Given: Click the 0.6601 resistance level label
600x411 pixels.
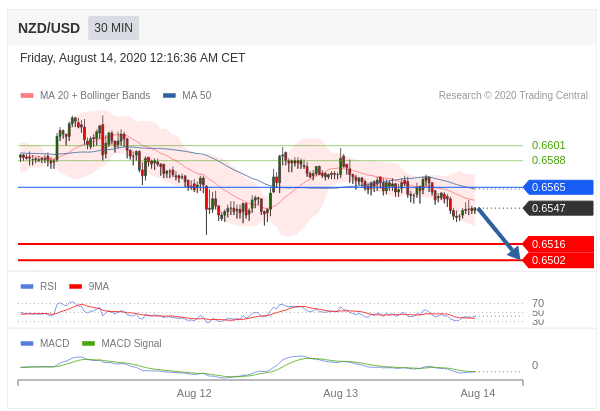Looking at the screenshot, I should pos(548,145).
